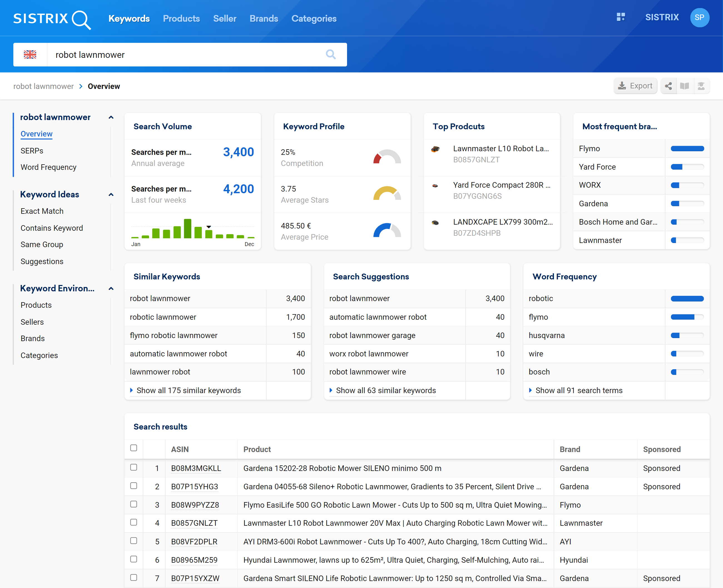Toggle the select-all checkbox in results header
Image resolution: width=723 pixels, height=588 pixels.
(x=134, y=448)
